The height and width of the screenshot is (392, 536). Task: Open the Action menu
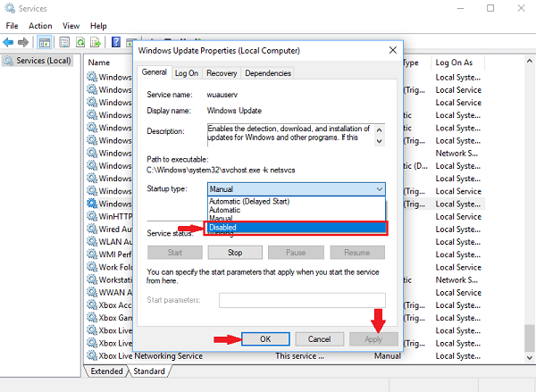click(x=40, y=26)
